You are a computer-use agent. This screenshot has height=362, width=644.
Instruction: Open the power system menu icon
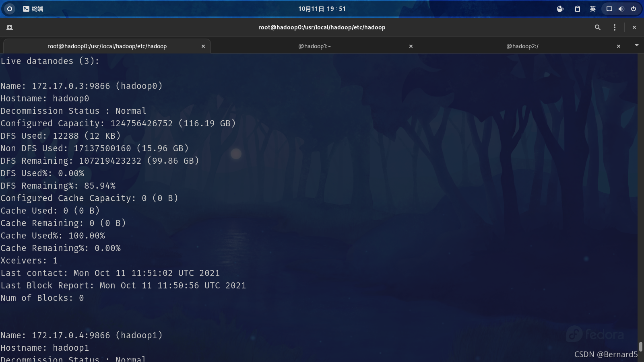pyautogui.click(x=634, y=9)
